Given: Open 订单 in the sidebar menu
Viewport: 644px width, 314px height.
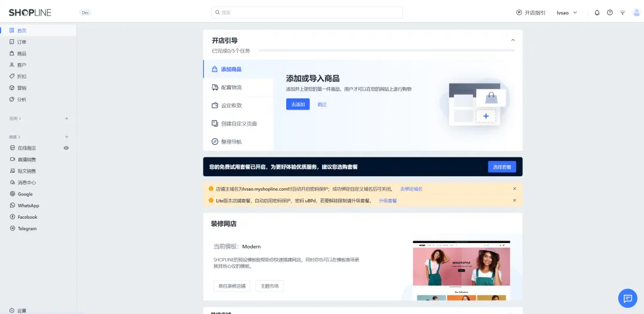Looking at the screenshot, I should click(x=21, y=42).
